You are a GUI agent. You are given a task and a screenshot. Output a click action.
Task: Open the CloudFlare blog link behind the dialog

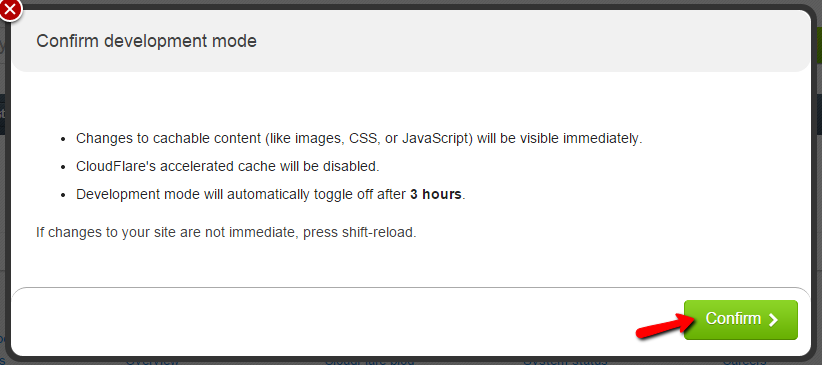click(370, 361)
